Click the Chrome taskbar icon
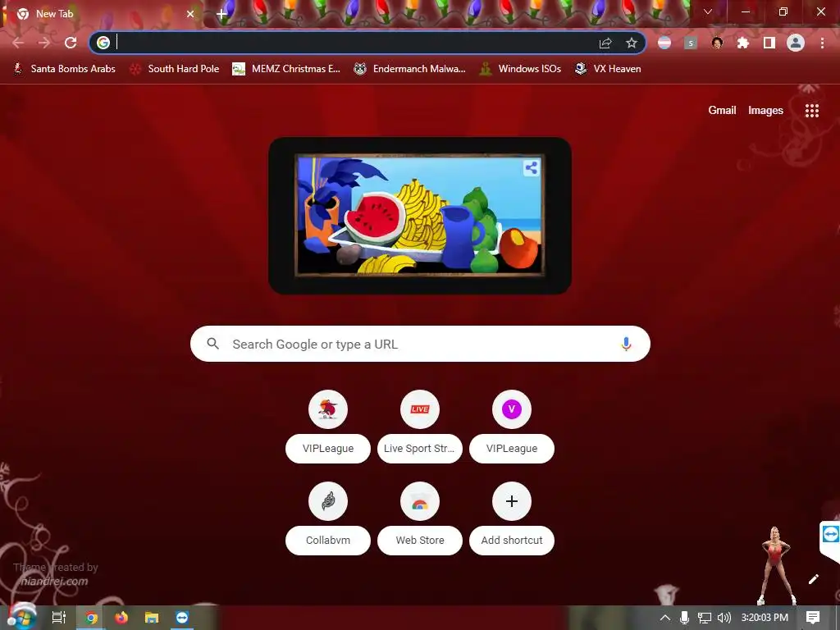This screenshot has width=840, height=630. (91, 619)
